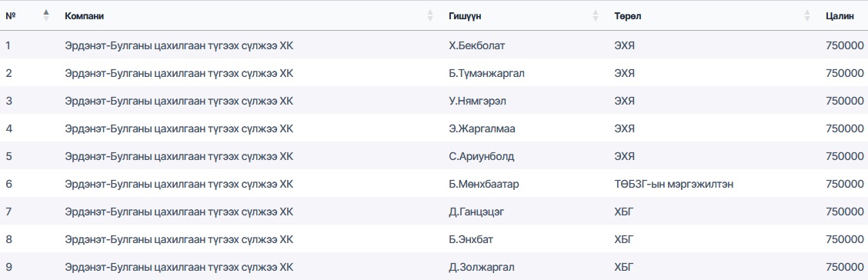Click С.Ариунболд member name

click(481, 156)
